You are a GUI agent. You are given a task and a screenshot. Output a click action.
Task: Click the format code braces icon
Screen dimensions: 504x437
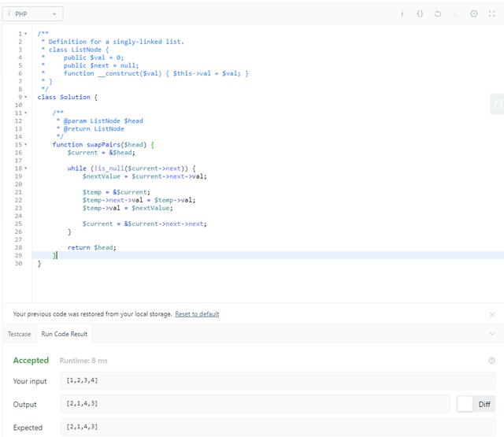click(420, 14)
